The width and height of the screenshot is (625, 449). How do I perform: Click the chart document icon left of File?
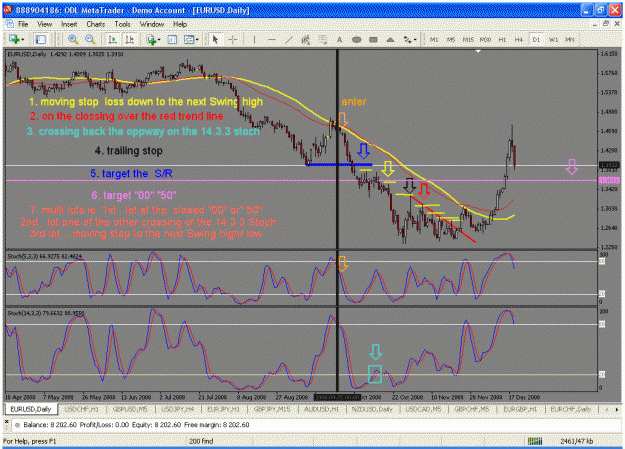coord(10,24)
